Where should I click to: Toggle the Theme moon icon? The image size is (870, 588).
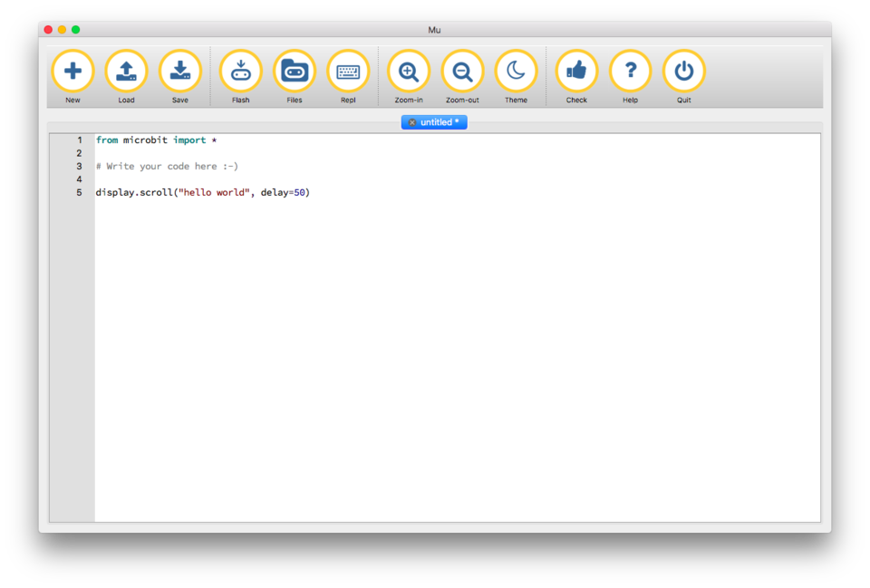coord(516,71)
